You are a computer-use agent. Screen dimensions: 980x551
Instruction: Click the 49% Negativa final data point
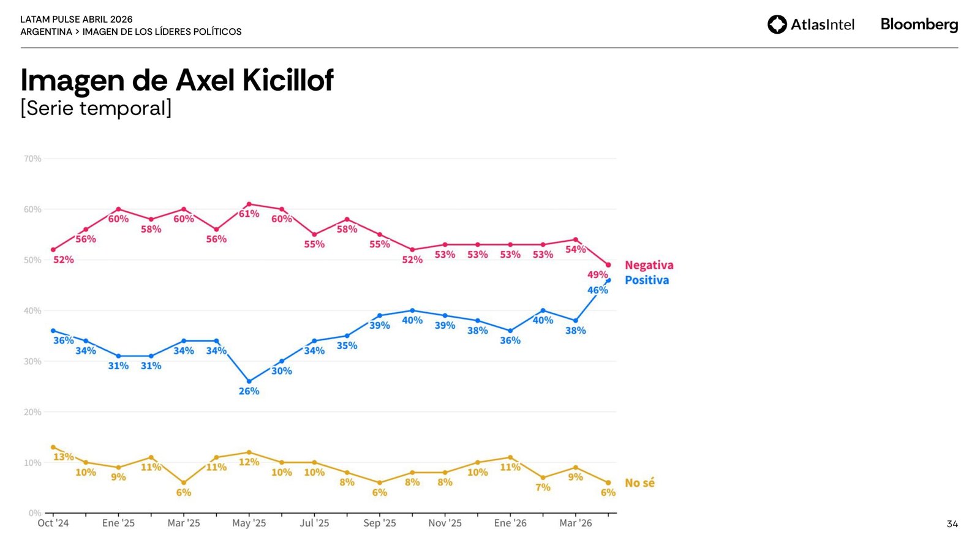pyautogui.click(x=608, y=265)
